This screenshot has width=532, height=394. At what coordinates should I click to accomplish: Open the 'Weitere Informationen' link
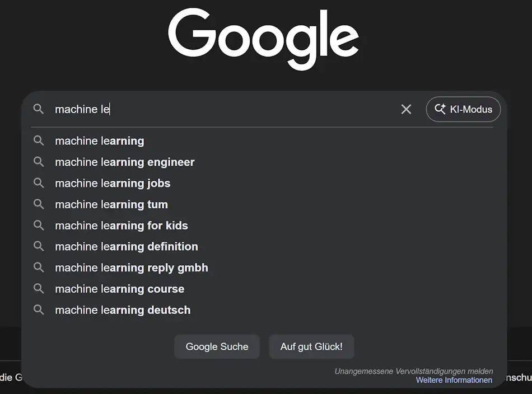click(454, 380)
